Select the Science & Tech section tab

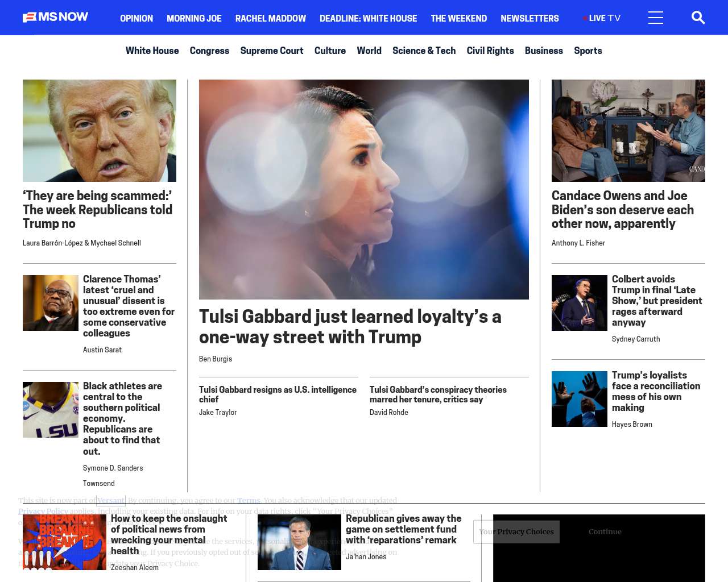[424, 51]
